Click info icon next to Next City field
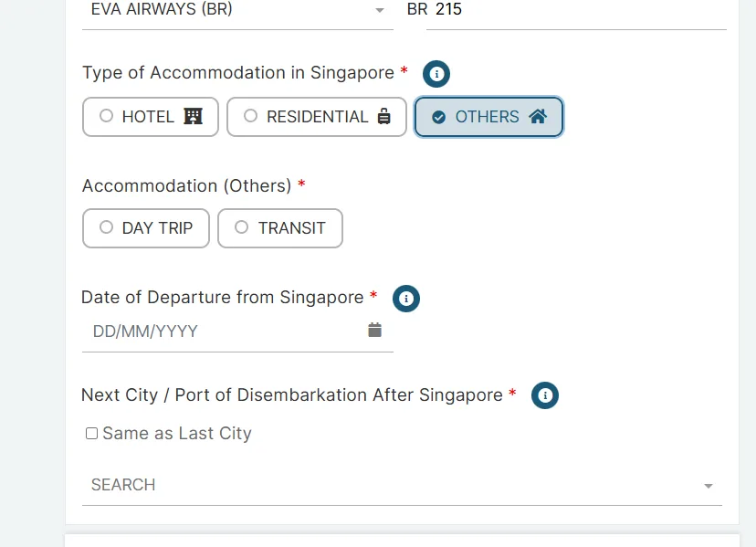The height and width of the screenshot is (547, 756). click(x=545, y=395)
